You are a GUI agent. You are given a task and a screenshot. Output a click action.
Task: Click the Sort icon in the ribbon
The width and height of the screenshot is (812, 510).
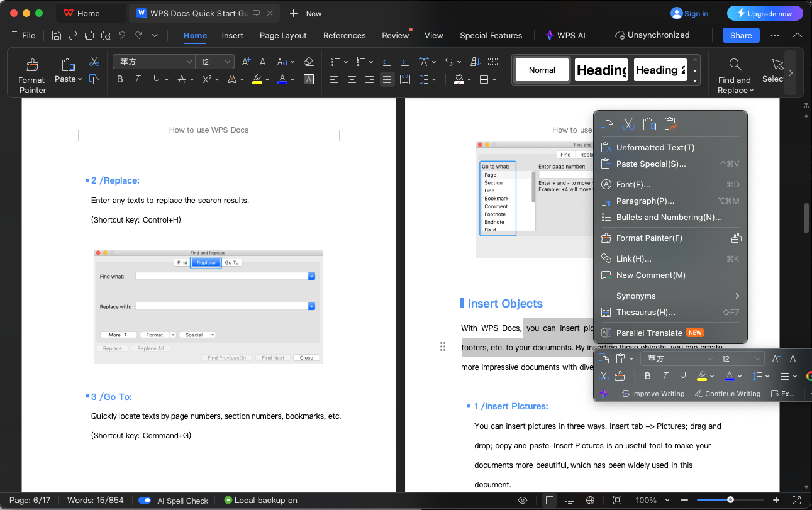tap(476, 62)
